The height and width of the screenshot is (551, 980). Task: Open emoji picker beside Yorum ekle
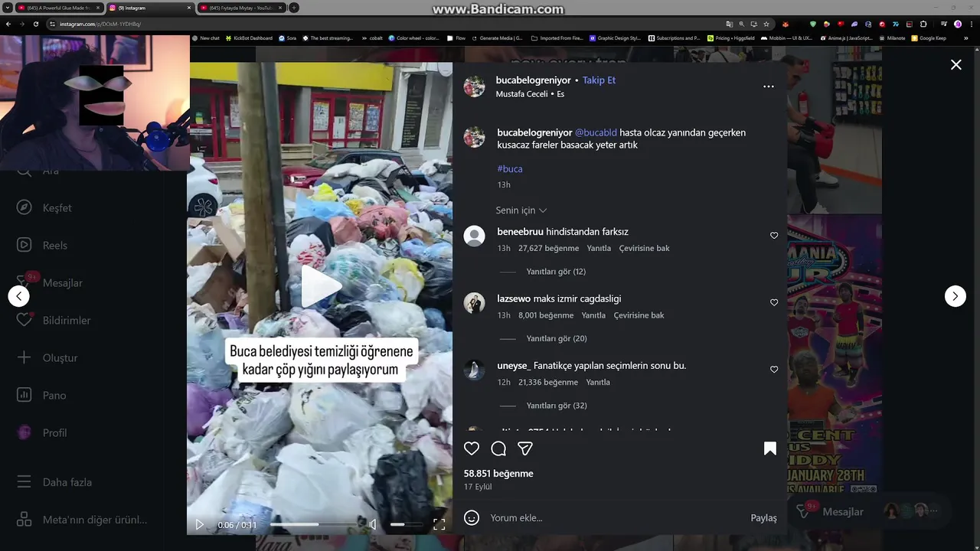click(472, 518)
